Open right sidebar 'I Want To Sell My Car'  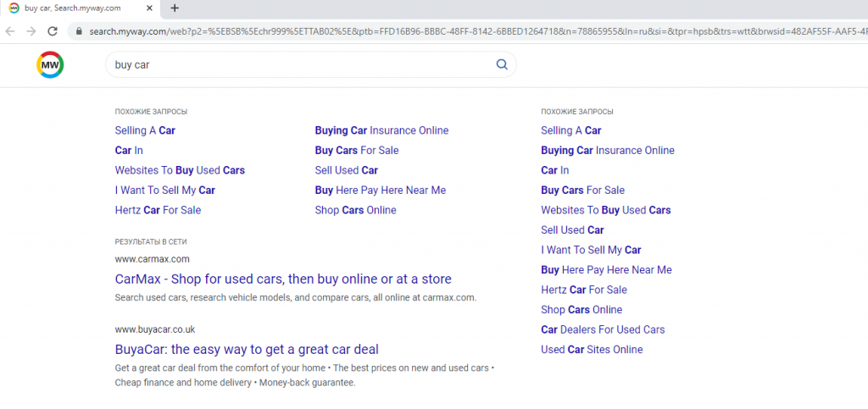point(591,250)
